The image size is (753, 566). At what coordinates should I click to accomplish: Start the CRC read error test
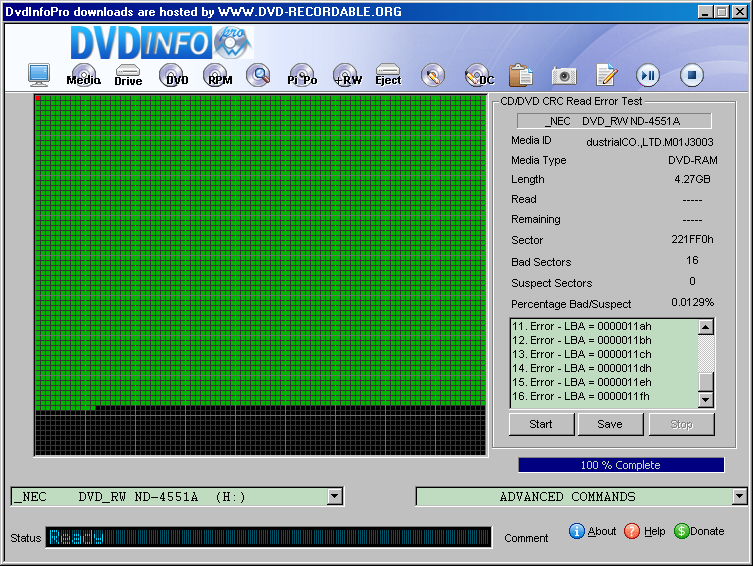[x=541, y=424]
